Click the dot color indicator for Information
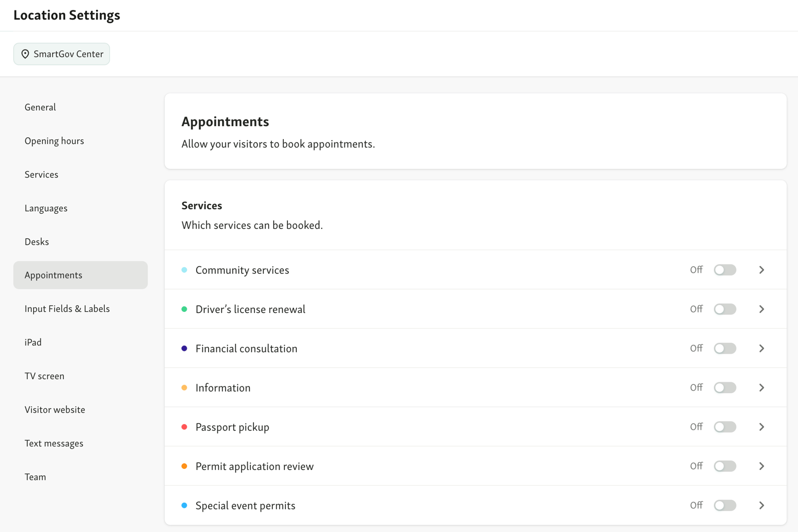Image resolution: width=798 pixels, height=532 pixels. (x=184, y=388)
